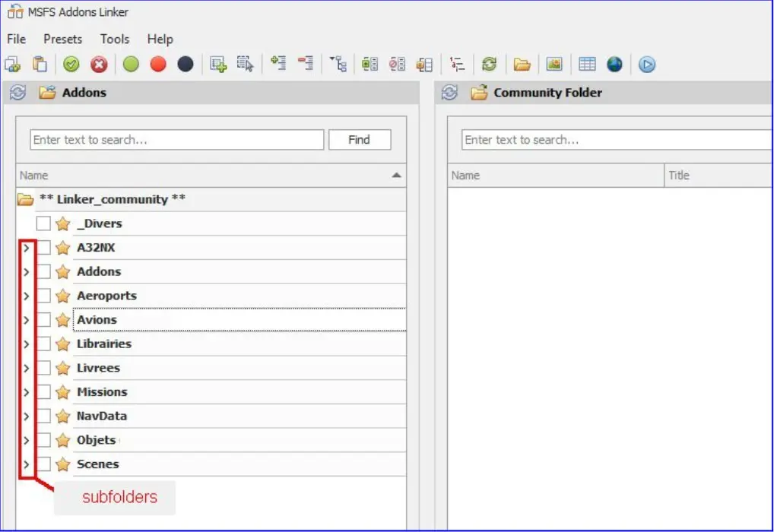Check the NavData checkbox

click(43, 416)
